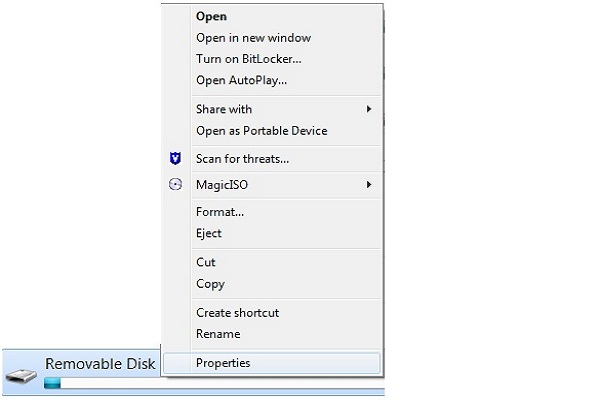Select the Removable Disk drive icon
The height and width of the screenshot is (400, 600).
[x=21, y=375]
